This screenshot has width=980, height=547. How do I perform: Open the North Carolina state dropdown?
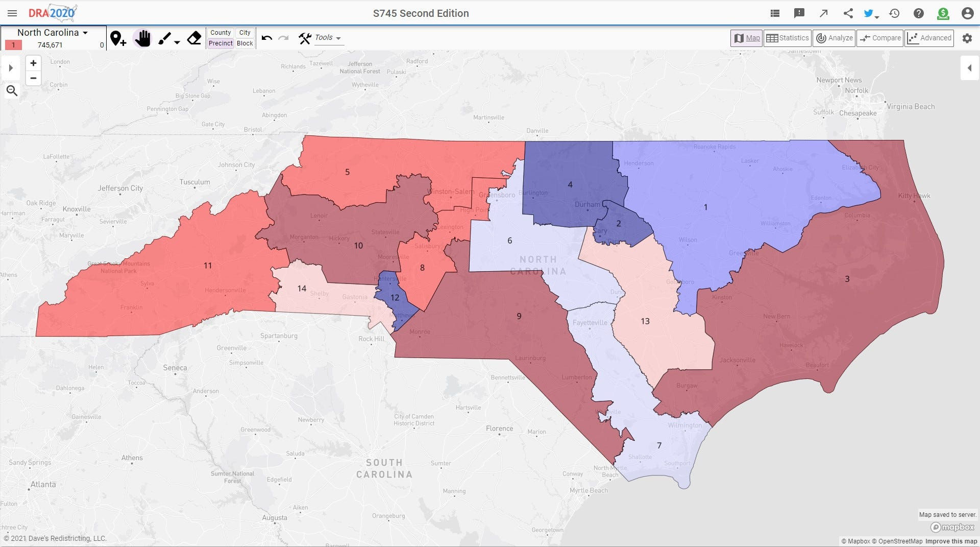[x=53, y=32]
